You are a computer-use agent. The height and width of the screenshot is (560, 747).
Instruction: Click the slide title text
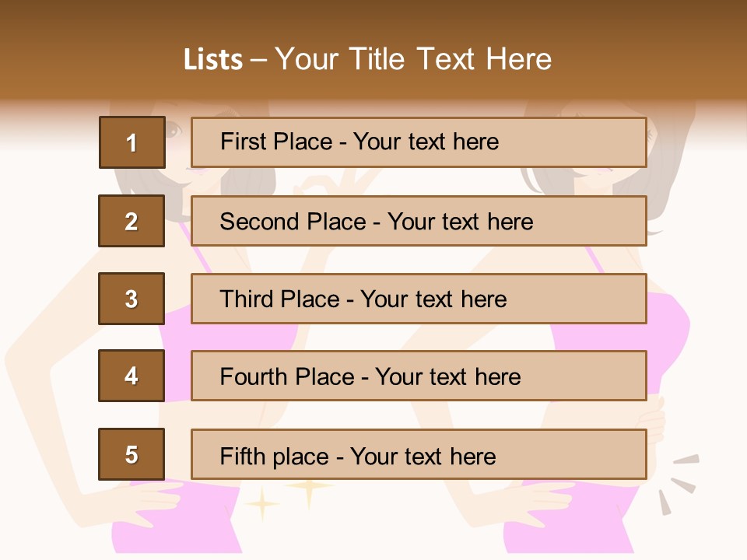367,59
